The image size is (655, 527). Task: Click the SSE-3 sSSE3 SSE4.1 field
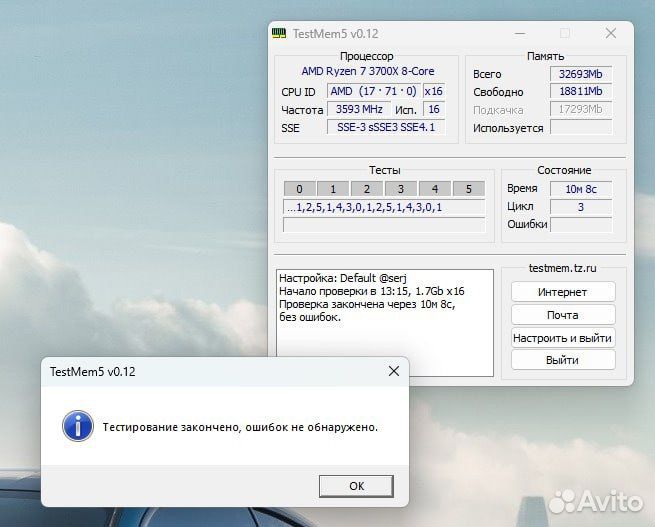[386, 127]
